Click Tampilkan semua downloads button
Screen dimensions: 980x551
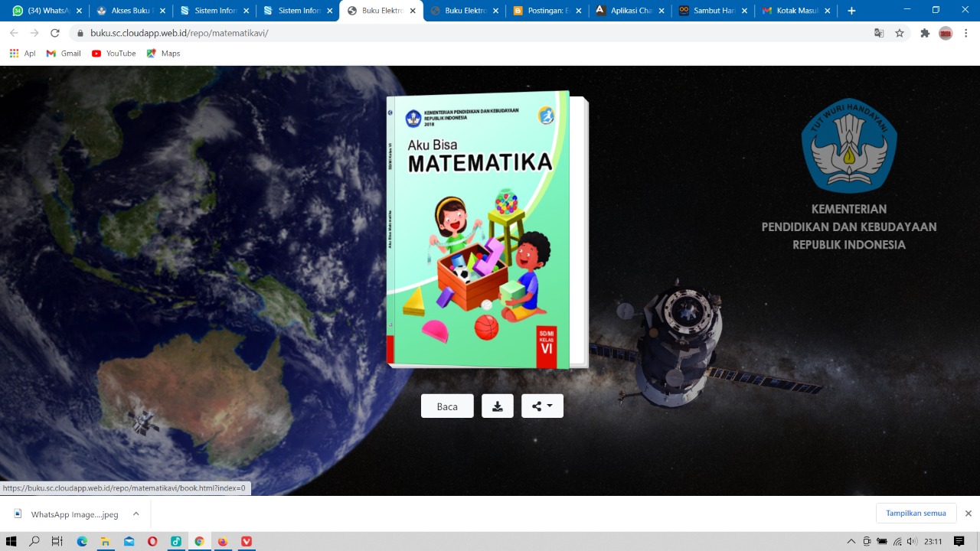click(916, 513)
